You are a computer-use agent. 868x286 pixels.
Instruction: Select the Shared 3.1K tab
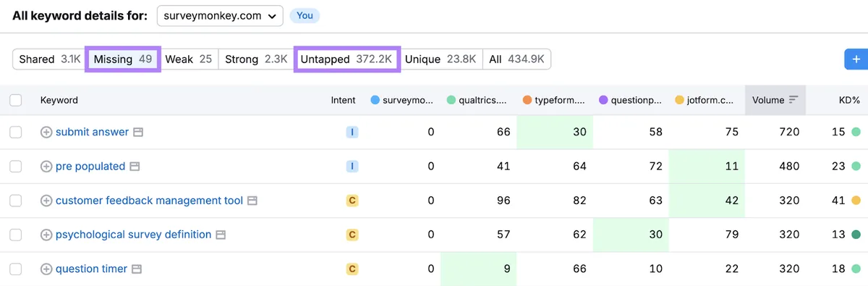tap(49, 59)
